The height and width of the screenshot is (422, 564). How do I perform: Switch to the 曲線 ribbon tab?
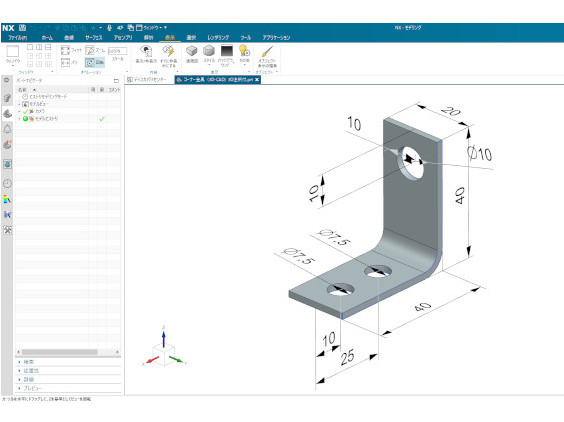pyautogui.click(x=69, y=37)
